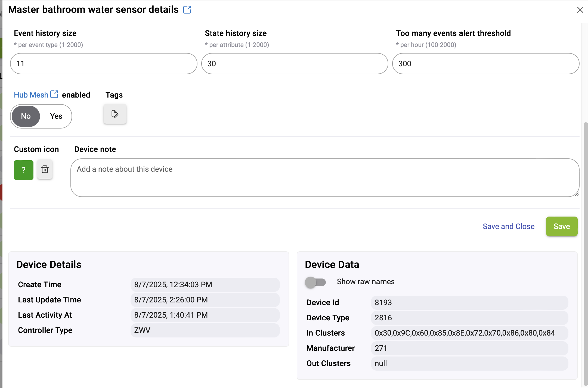Click the edit Tags icon button
The height and width of the screenshot is (388, 588).
click(x=115, y=114)
